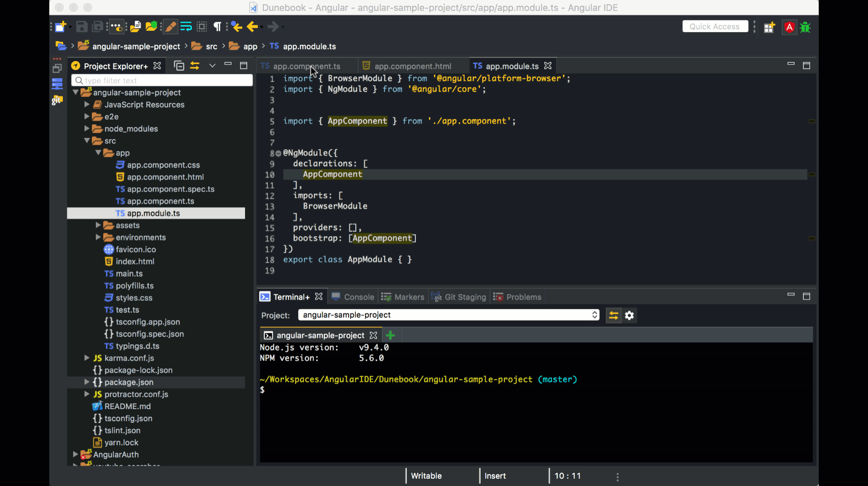Select app.component.css in the tree

163,165
